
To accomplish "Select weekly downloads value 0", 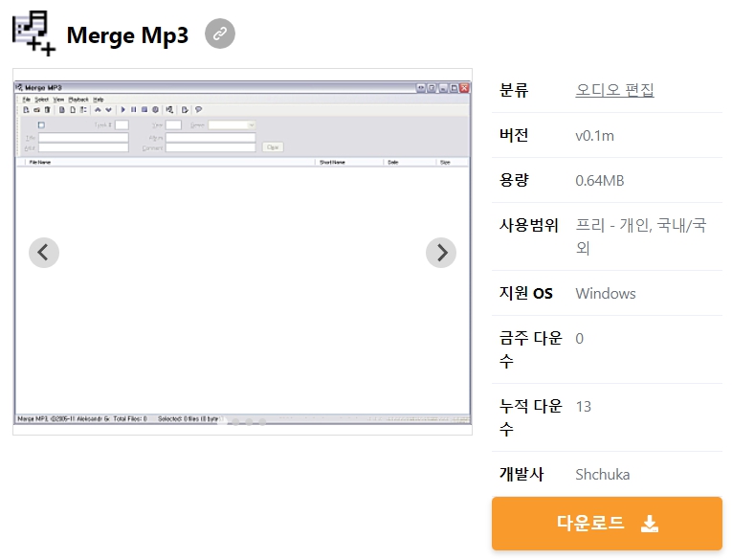I will pyautogui.click(x=579, y=339).
